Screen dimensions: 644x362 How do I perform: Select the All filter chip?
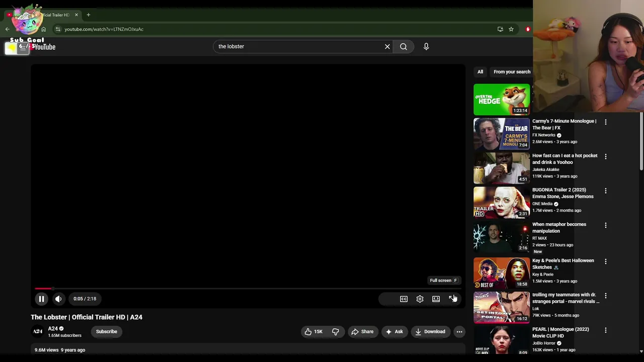pyautogui.click(x=480, y=71)
